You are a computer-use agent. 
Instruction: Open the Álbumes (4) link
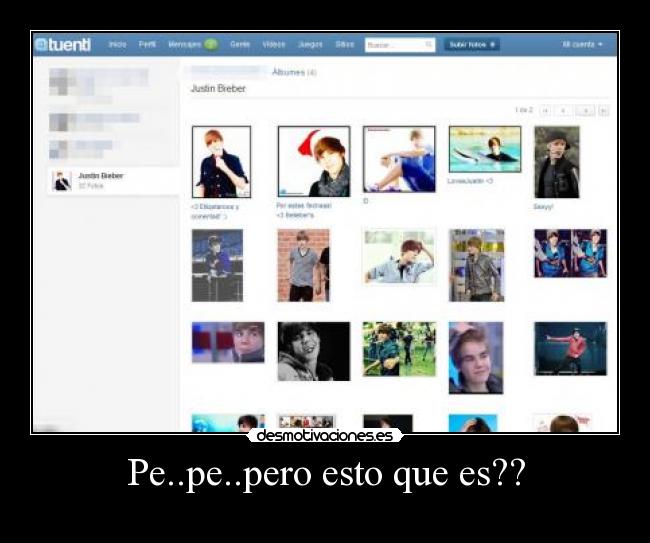[x=294, y=72]
